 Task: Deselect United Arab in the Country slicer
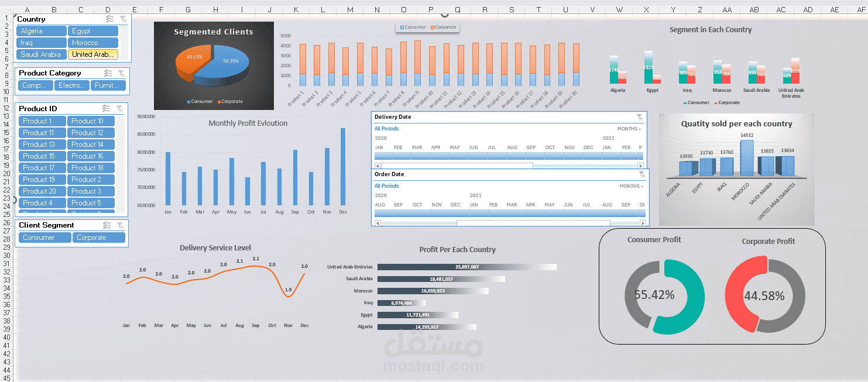coord(92,54)
